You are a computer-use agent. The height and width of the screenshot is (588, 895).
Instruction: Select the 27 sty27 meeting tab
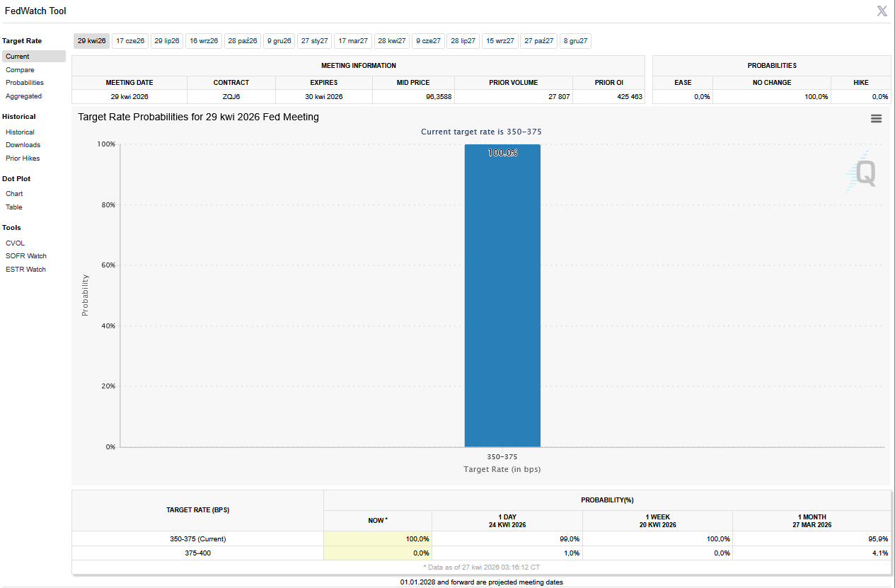[x=314, y=41]
